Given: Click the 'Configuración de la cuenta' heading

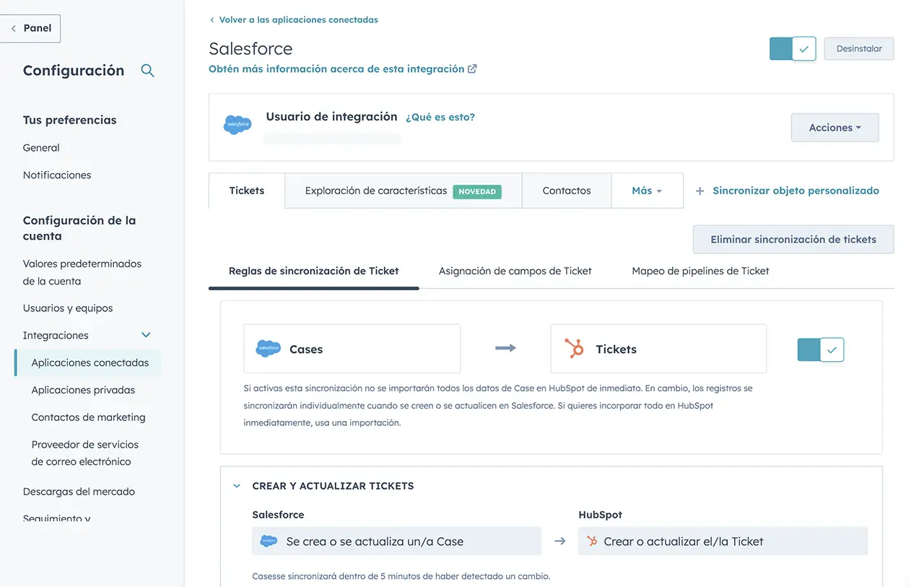Looking at the screenshot, I should point(79,228).
